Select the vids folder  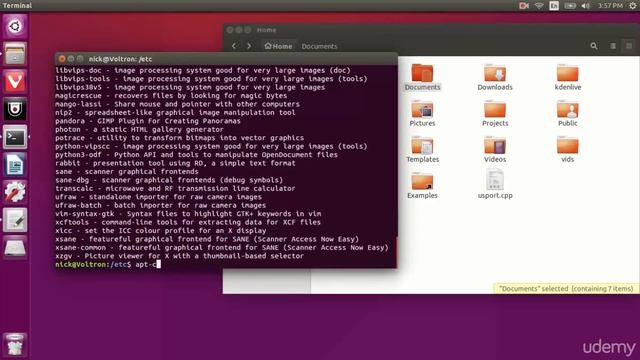[x=567, y=149]
